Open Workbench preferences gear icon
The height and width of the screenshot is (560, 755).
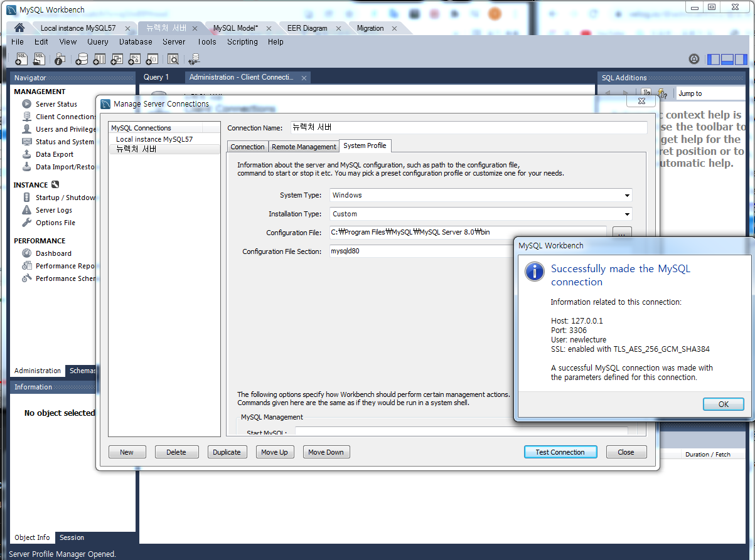pos(694,59)
